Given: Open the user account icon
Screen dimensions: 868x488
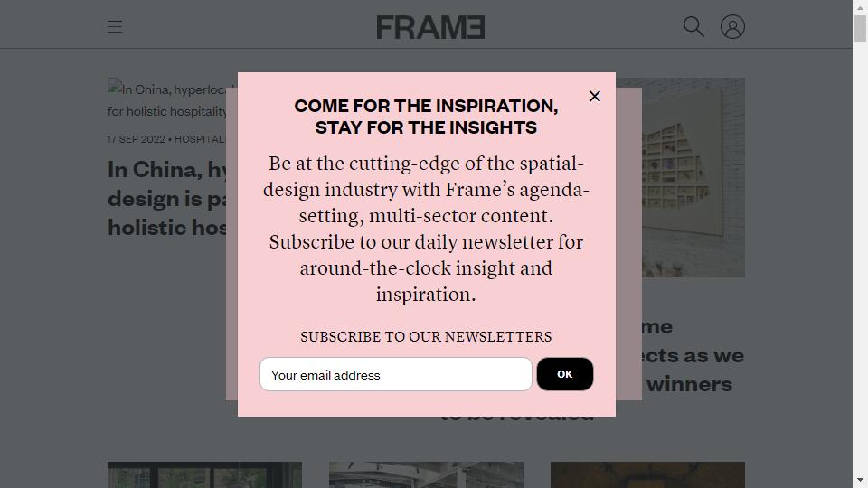Looking at the screenshot, I should [732, 26].
